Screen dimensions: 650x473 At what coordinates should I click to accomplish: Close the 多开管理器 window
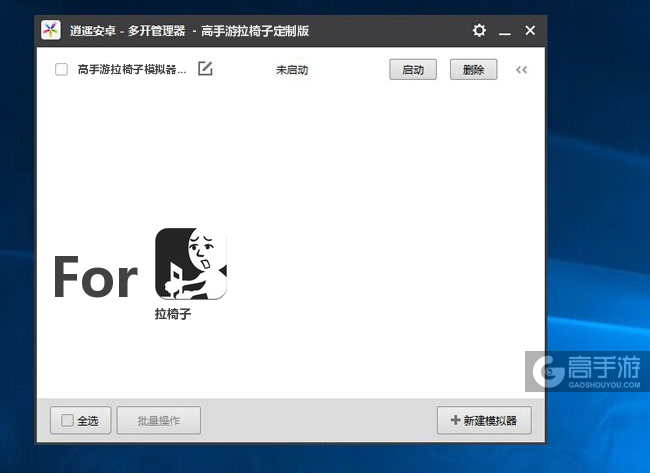point(530,30)
